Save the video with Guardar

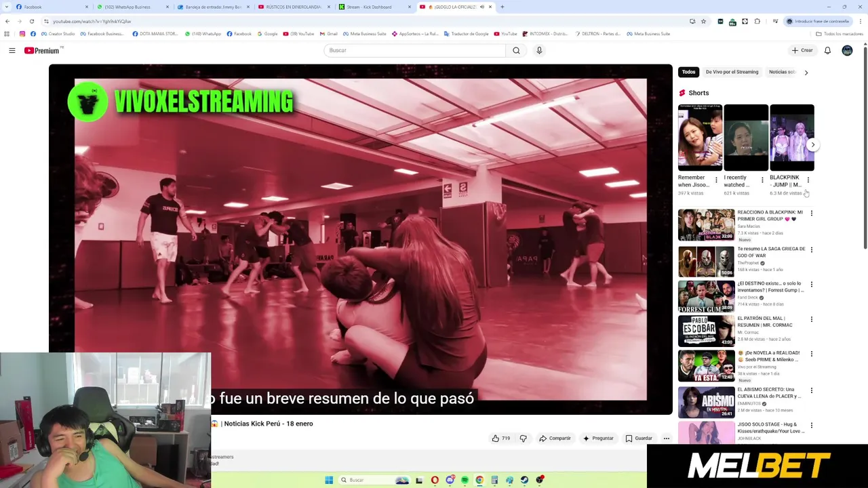tap(639, 439)
